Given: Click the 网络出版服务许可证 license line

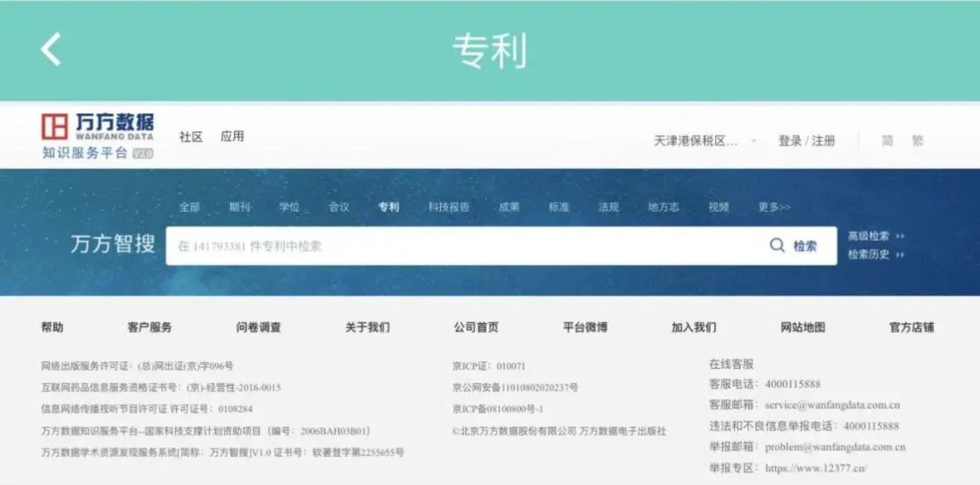Looking at the screenshot, I should click(x=137, y=366).
